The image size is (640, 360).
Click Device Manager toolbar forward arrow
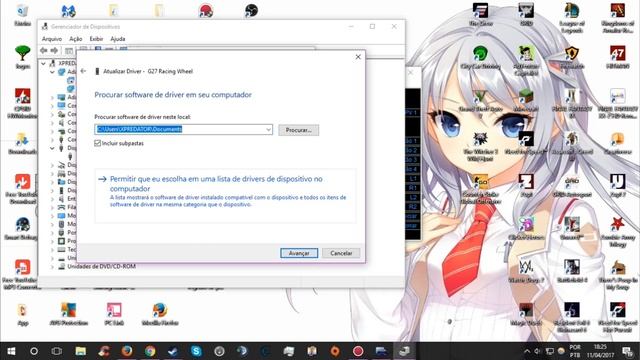tap(54, 51)
